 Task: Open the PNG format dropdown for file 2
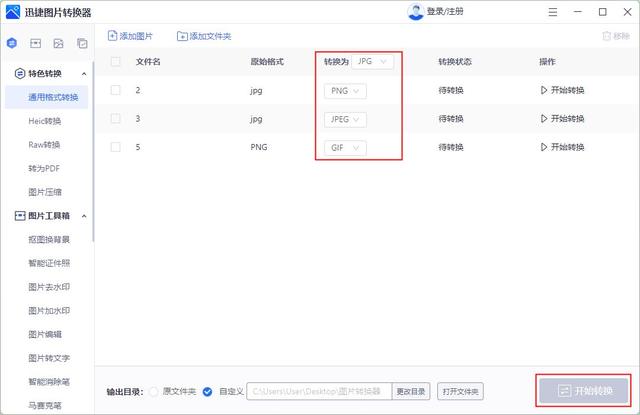[x=345, y=91]
